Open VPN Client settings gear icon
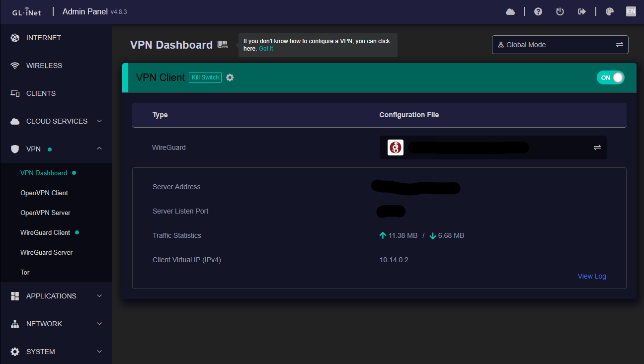Screen dimensions: 644x364 click(230, 77)
